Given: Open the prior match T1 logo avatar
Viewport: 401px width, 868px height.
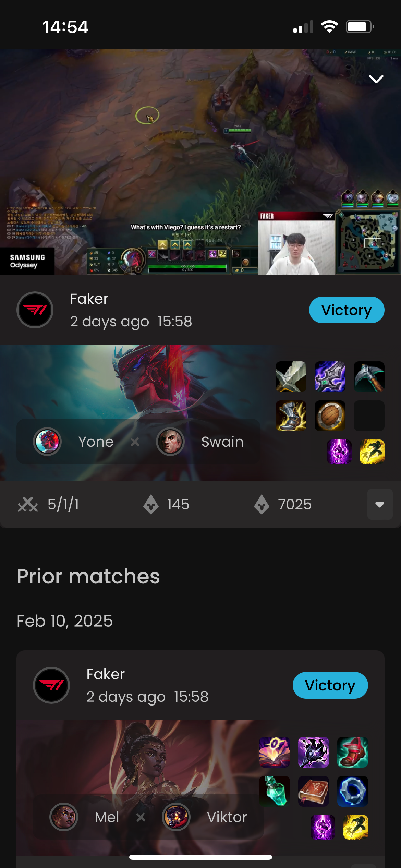Looking at the screenshot, I should click(x=51, y=685).
